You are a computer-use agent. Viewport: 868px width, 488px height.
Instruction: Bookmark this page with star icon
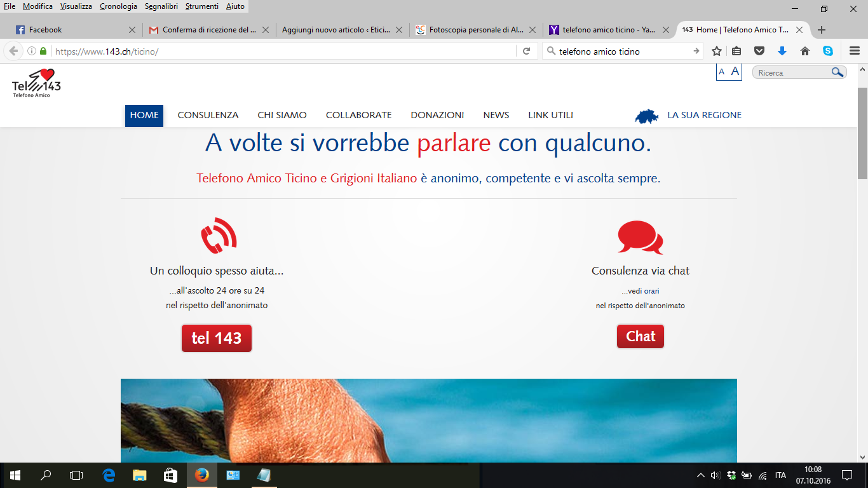pos(717,51)
